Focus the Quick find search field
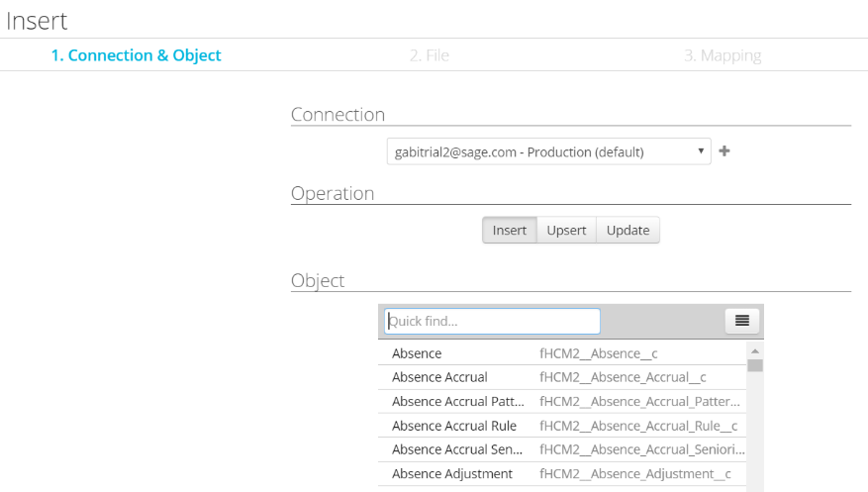Viewport: 868px width, 492px height. [x=492, y=321]
